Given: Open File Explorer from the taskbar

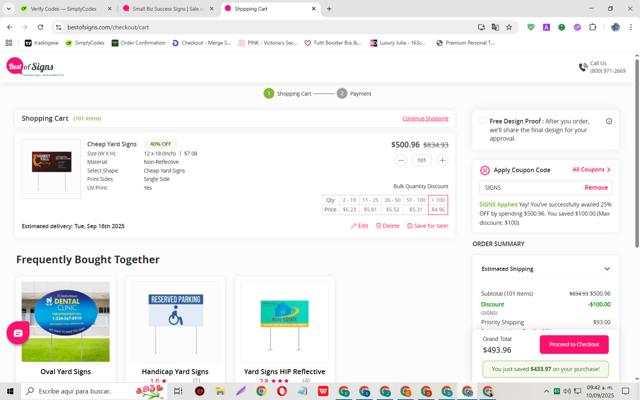Looking at the screenshot, I should [220, 391].
